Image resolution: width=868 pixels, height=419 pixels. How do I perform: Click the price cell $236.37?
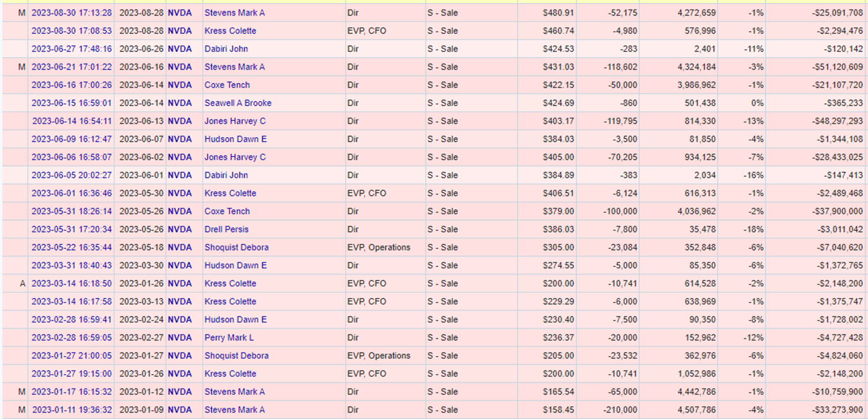coord(558,338)
